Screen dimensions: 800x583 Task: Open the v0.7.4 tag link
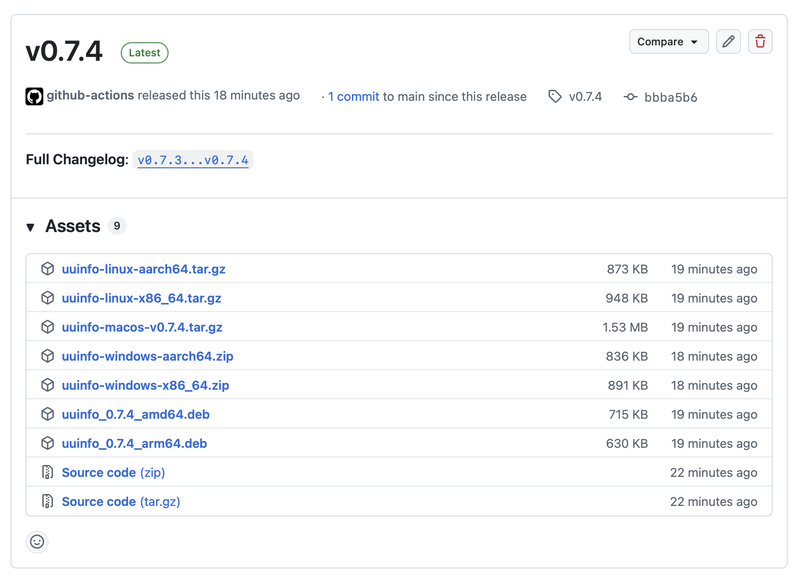[585, 96]
